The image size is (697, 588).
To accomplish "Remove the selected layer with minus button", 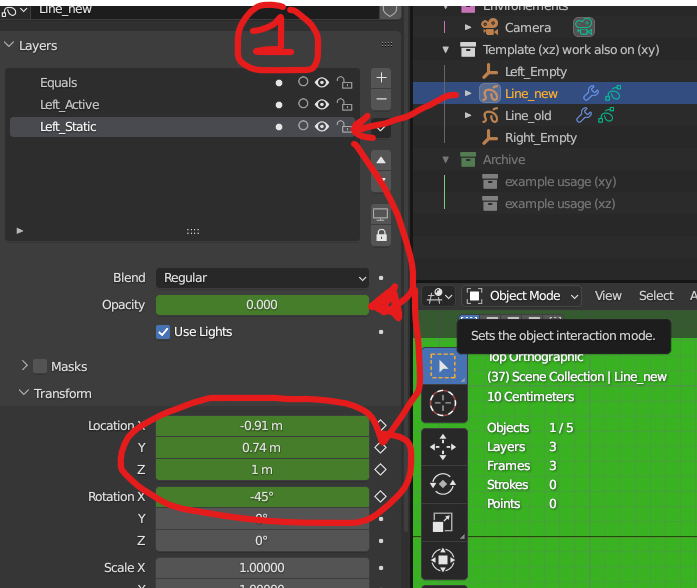I will coord(381,99).
